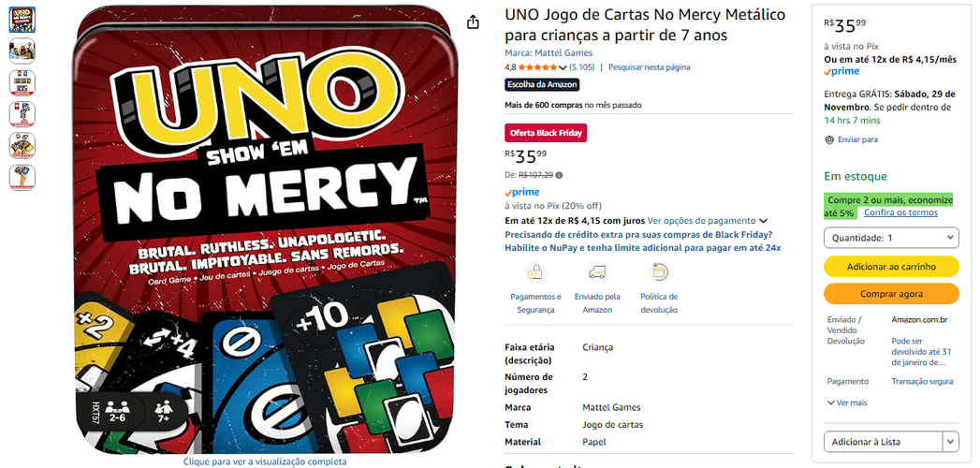The height and width of the screenshot is (468, 980).
Task: Click the Prime logo under the price
Action: (522, 192)
